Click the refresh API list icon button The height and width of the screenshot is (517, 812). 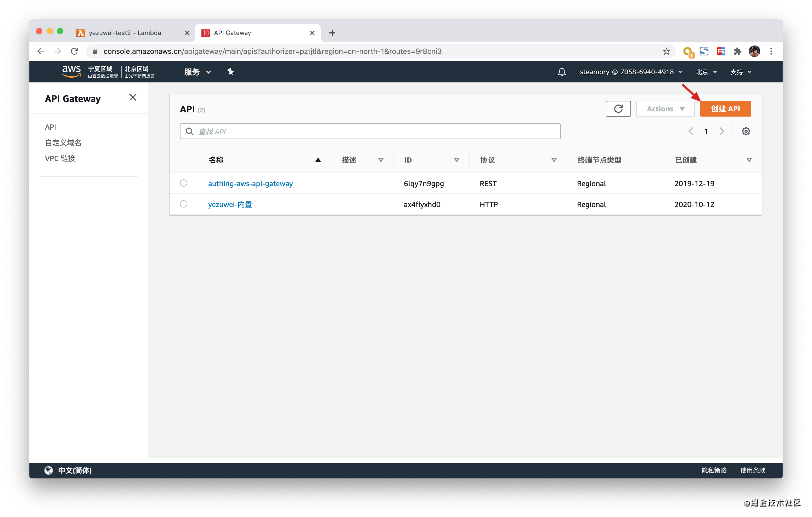[x=618, y=109]
